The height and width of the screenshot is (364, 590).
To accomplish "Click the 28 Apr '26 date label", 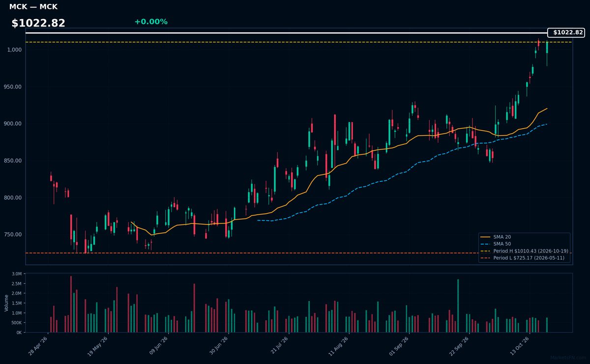I will click(38, 346).
